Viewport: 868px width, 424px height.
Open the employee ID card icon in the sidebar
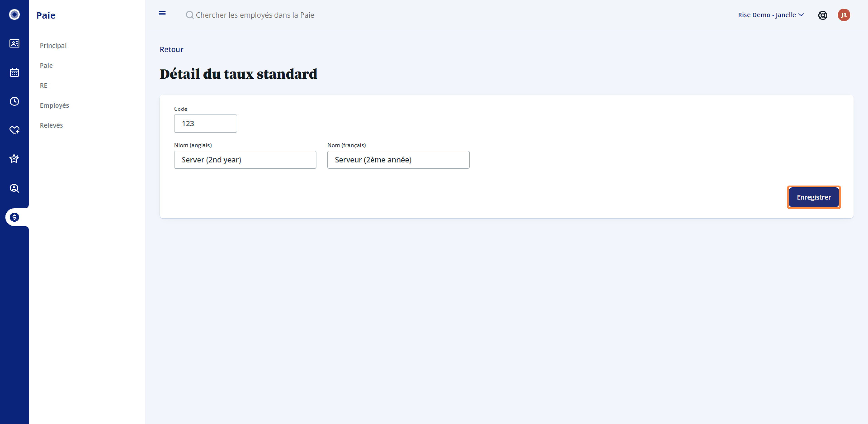click(14, 43)
